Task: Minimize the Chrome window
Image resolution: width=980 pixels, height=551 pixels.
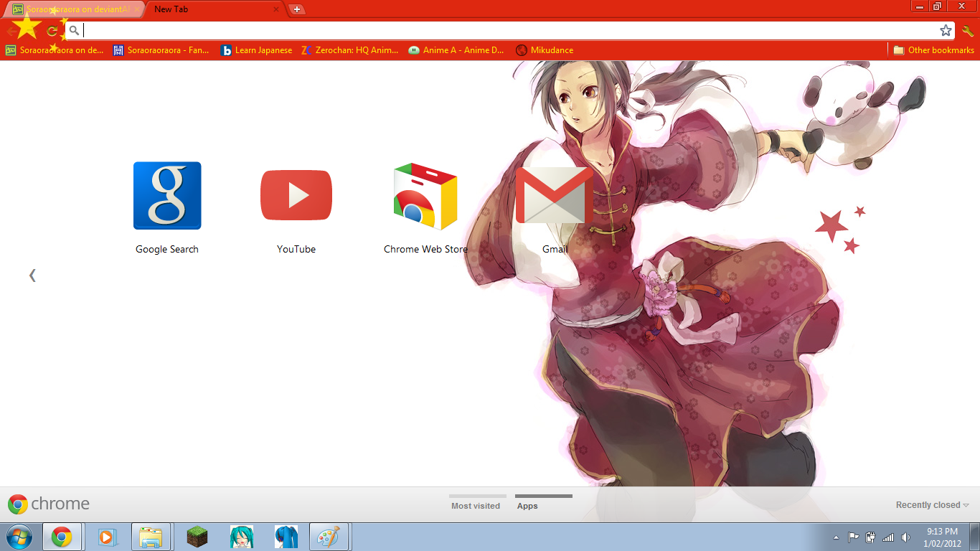Action: [920, 6]
